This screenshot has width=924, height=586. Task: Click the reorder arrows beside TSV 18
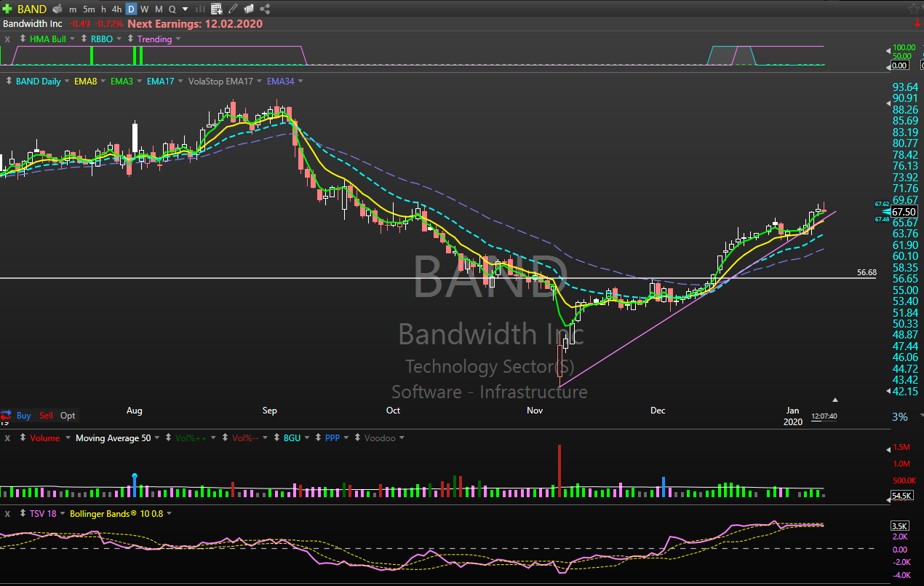23,514
